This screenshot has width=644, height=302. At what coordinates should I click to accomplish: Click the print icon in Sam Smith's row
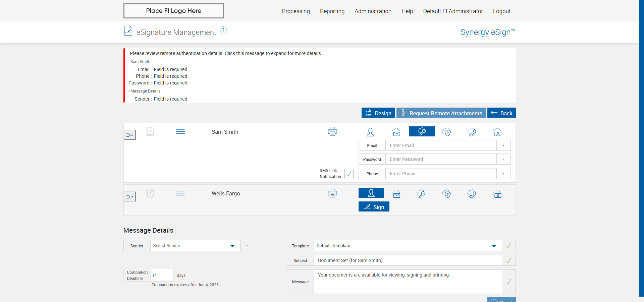click(332, 132)
